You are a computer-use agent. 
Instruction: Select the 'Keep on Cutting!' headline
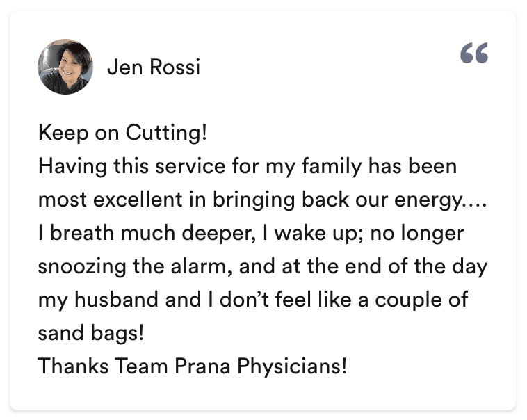(122, 134)
